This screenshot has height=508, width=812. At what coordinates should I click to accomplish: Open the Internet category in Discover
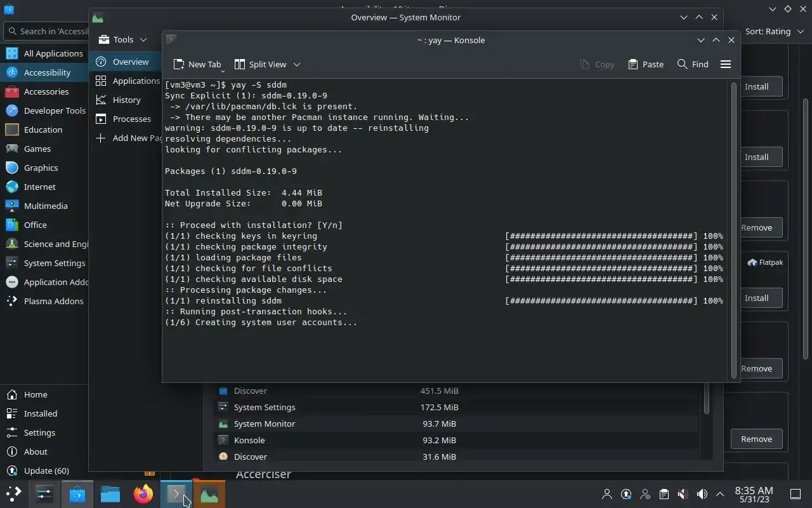click(44, 187)
